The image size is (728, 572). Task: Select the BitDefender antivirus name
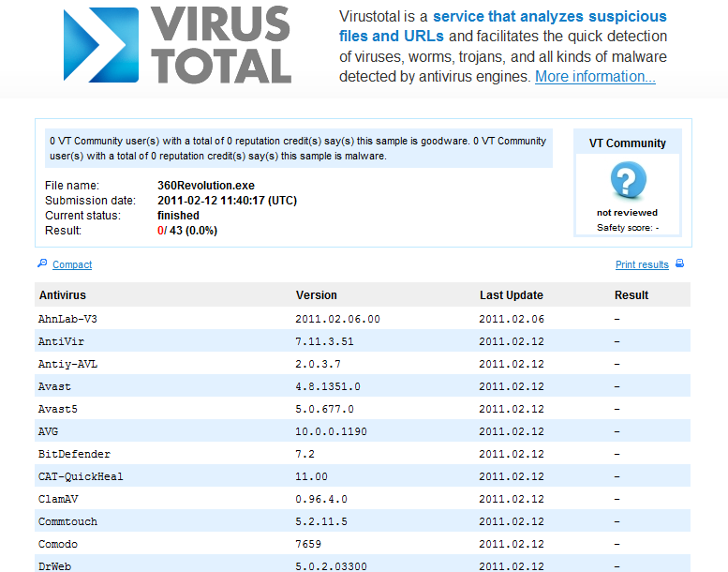point(74,454)
